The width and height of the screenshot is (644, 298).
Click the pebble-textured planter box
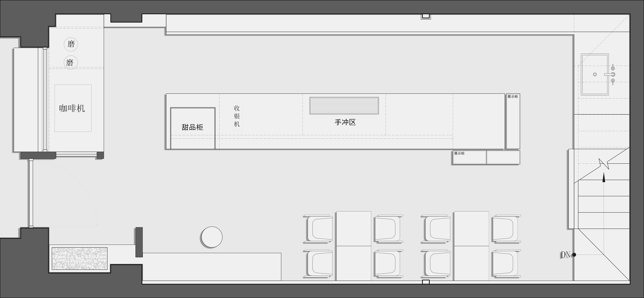[80, 259]
